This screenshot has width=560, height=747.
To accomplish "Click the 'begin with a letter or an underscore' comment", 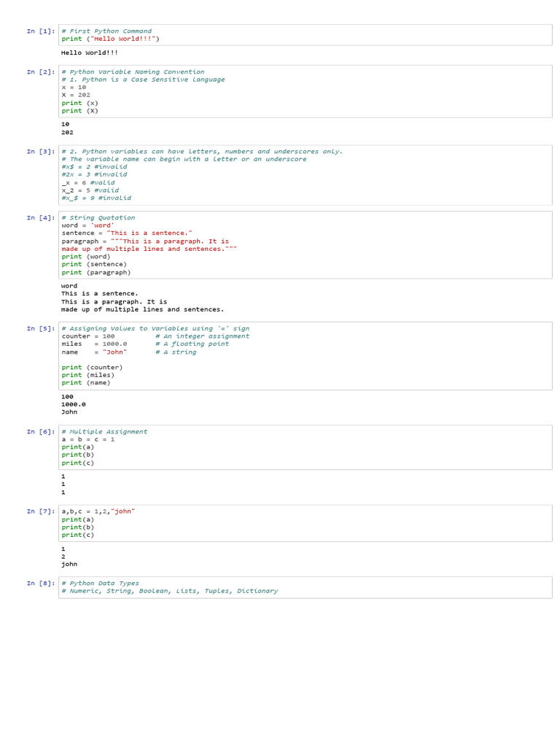I will click(184, 159).
